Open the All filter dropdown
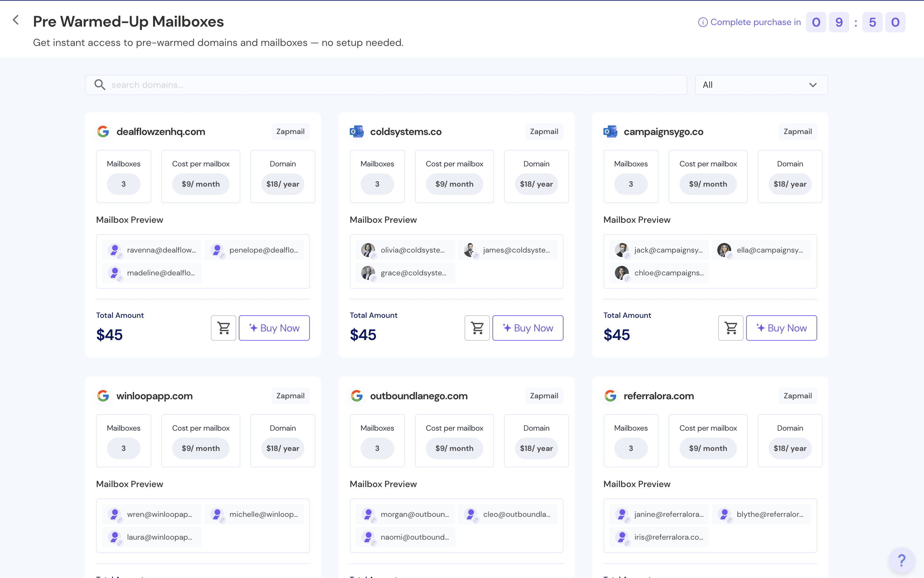924x578 pixels. tap(760, 85)
